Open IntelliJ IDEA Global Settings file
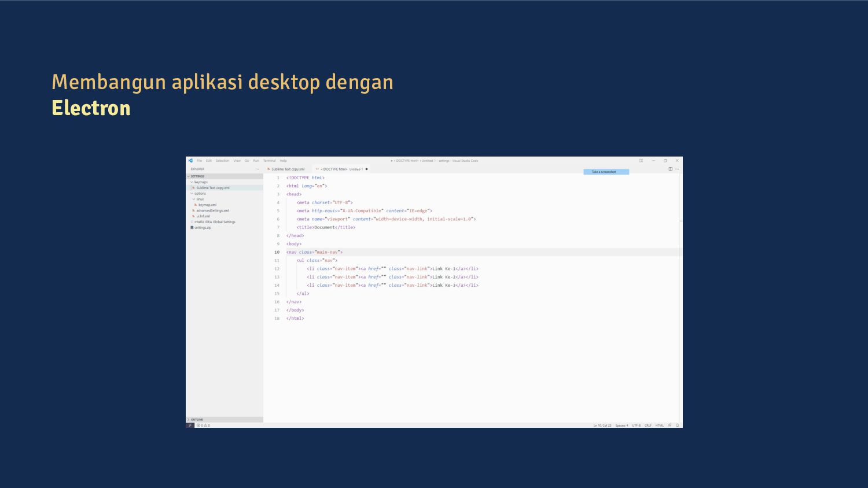Image resolution: width=868 pixels, height=488 pixels. (225, 222)
